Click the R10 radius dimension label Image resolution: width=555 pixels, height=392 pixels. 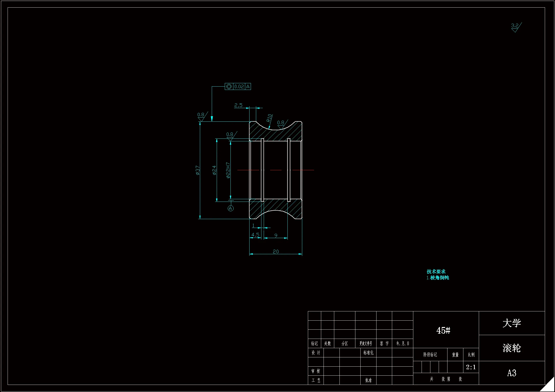tap(269, 118)
